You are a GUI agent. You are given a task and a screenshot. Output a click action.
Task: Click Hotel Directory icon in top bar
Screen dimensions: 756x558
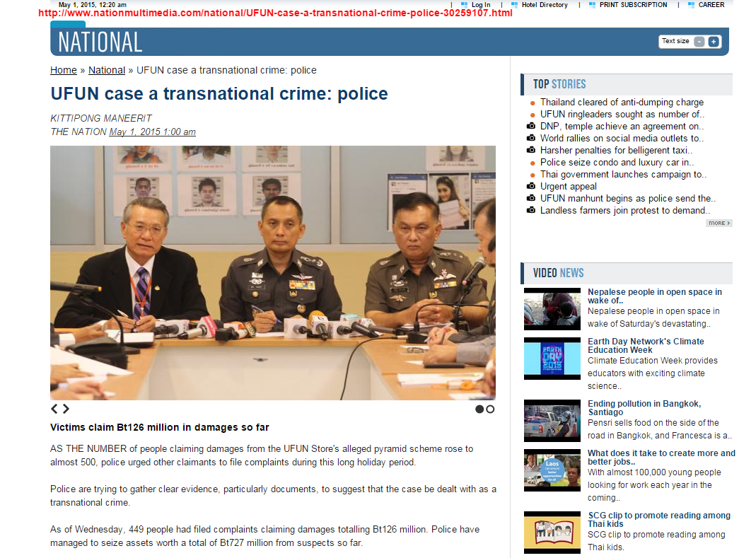point(514,5)
